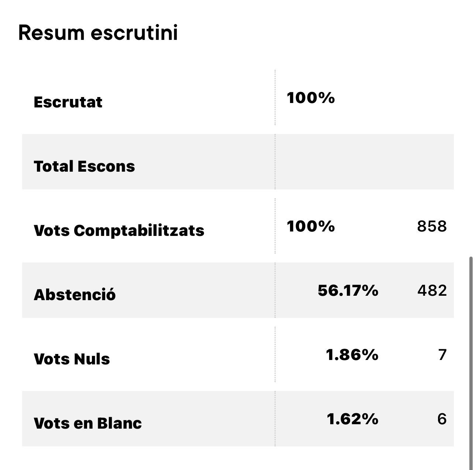Click the Resum escrutini heading
This screenshot has height=470, width=476.
[x=98, y=32]
